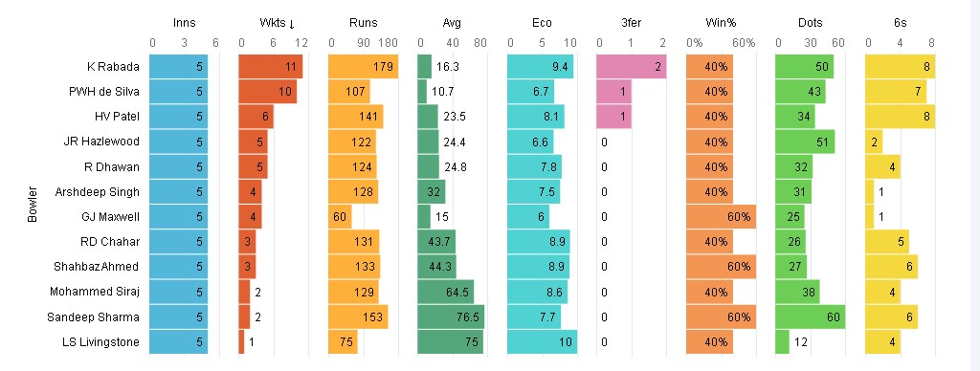Screen dimensions: 980x371
Task: Click the Wkts descending sort arrow
Action: tap(292, 24)
